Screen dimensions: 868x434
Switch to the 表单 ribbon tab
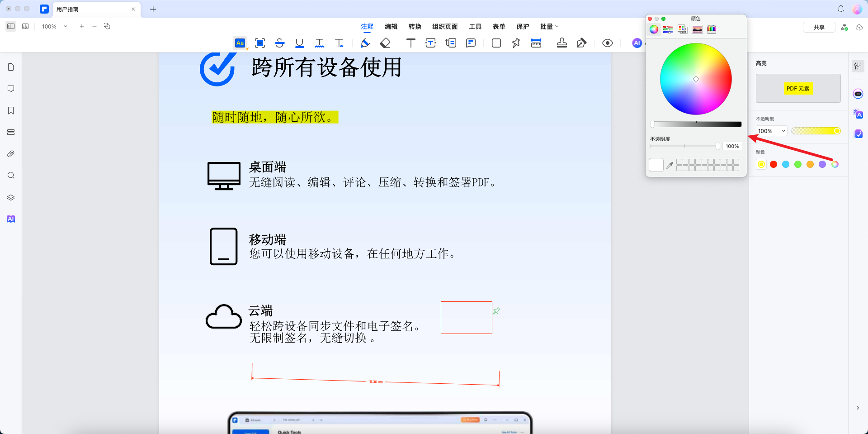[x=499, y=26]
